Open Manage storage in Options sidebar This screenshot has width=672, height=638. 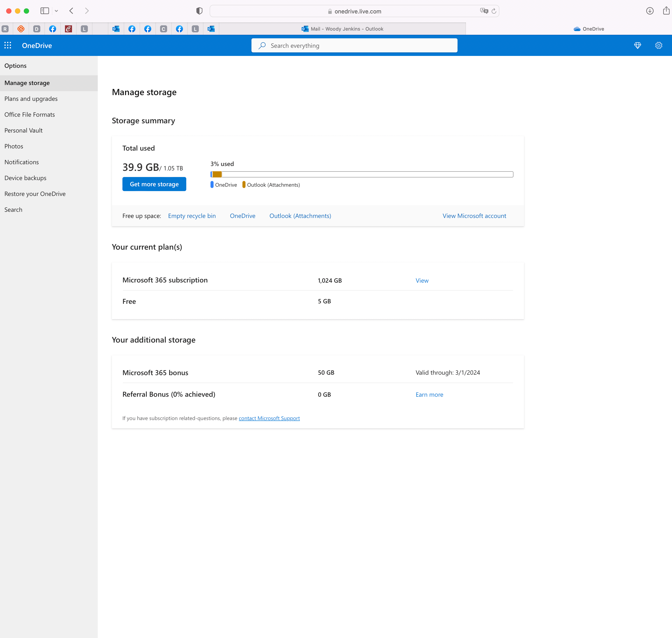coord(49,83)
